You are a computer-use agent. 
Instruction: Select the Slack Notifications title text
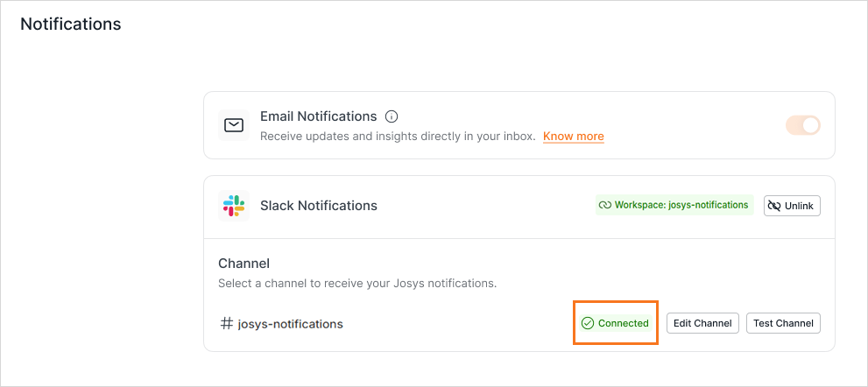click(319, 206)
